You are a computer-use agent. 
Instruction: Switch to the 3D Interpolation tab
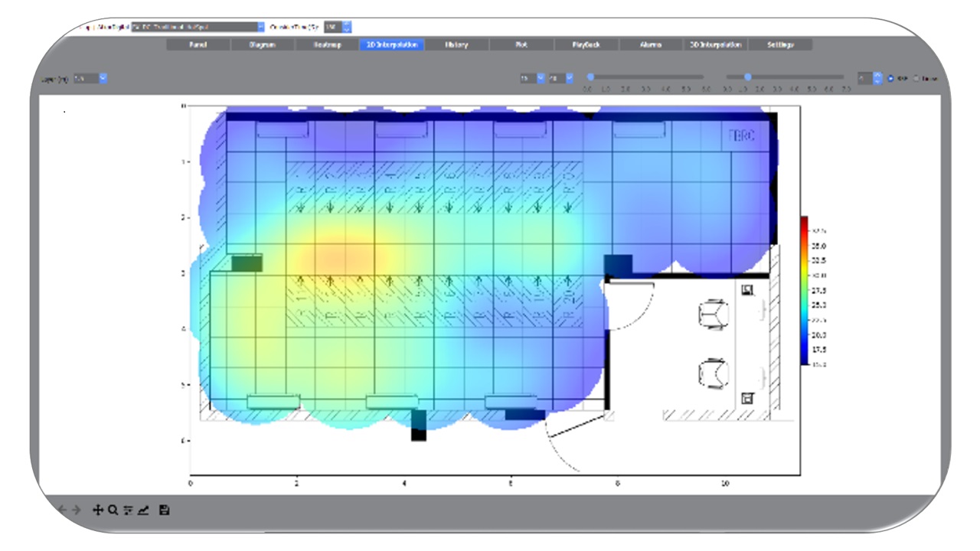coord(715,45)
